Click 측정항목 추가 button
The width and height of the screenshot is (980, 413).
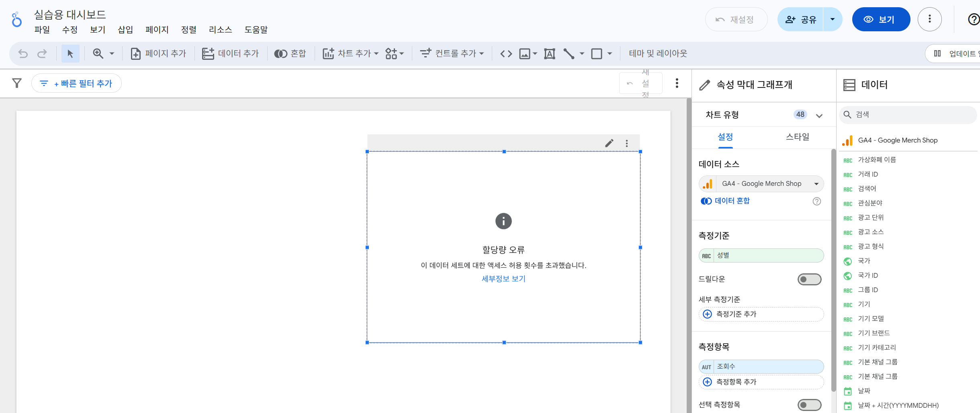pos(761,382)
